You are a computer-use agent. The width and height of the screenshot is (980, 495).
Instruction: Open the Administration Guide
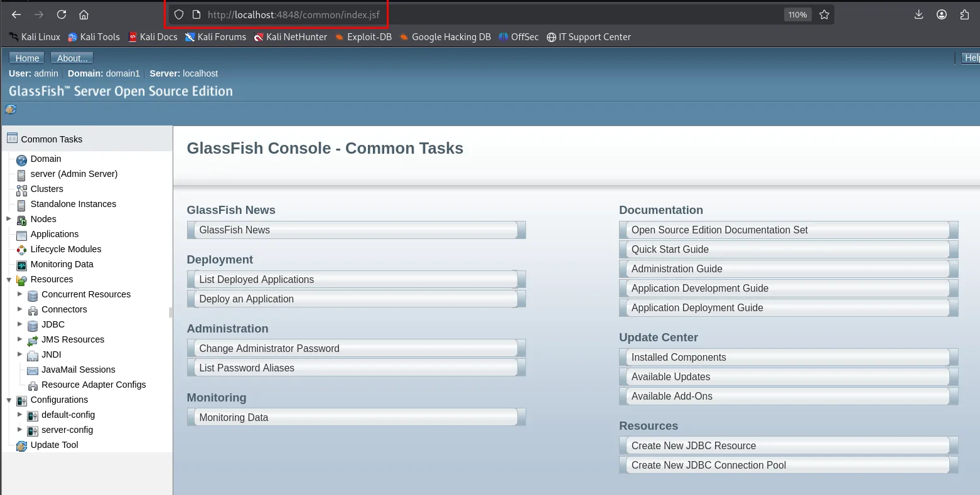[789, 269]
